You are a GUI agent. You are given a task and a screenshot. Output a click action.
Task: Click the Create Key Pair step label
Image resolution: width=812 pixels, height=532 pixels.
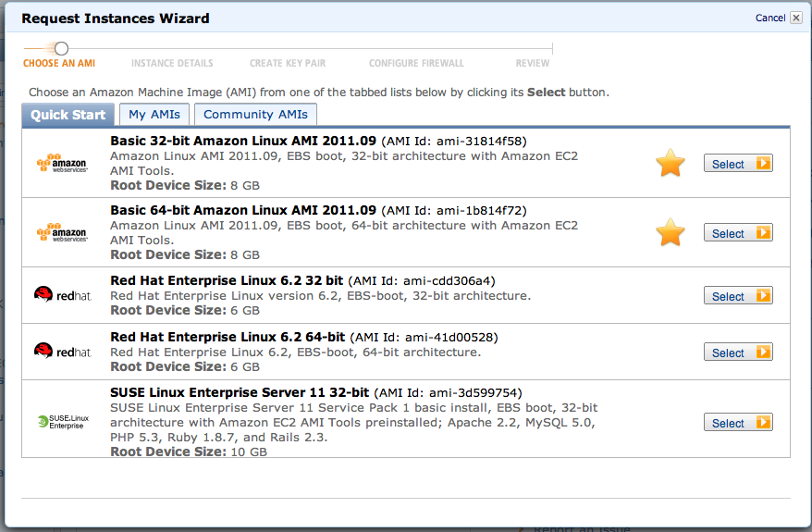[288, 63]
